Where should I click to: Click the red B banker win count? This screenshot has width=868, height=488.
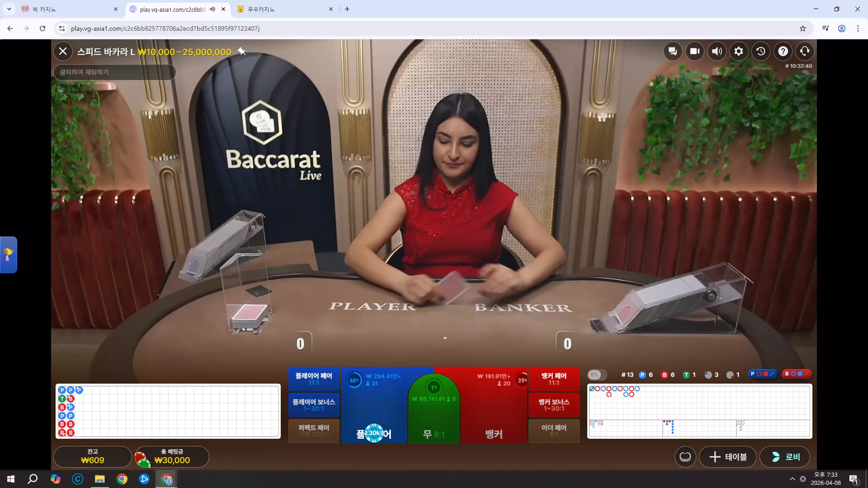coord(668,375)
